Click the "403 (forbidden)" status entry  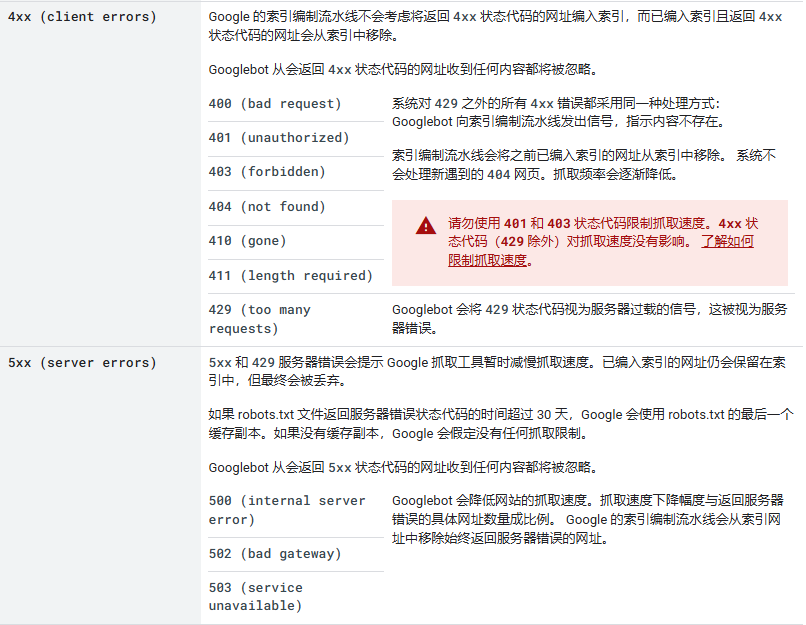[267, 172]
